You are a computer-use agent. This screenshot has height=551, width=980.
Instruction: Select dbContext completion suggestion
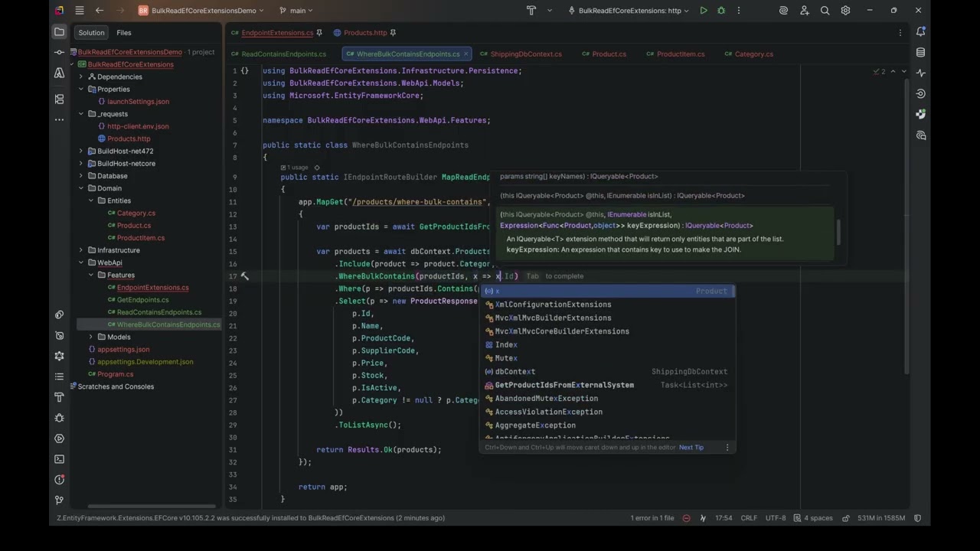[606, 372]
